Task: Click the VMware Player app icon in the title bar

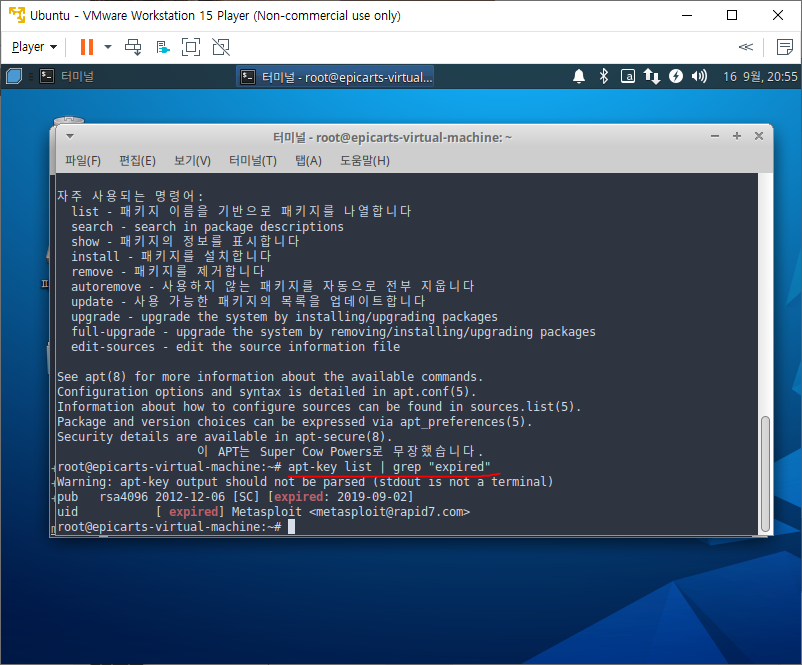Action: pyautogui.click(x=16, y=15)
